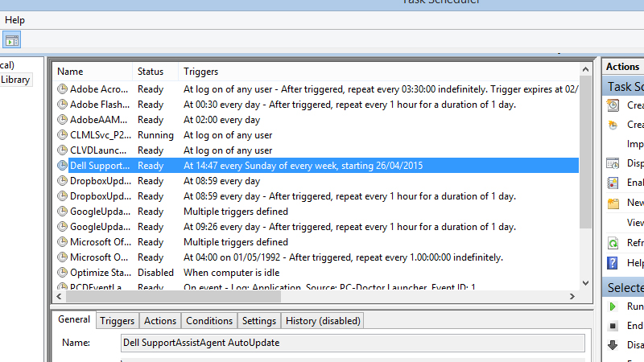
Task: Sort tasks by the Name column header
Action: 92,72
